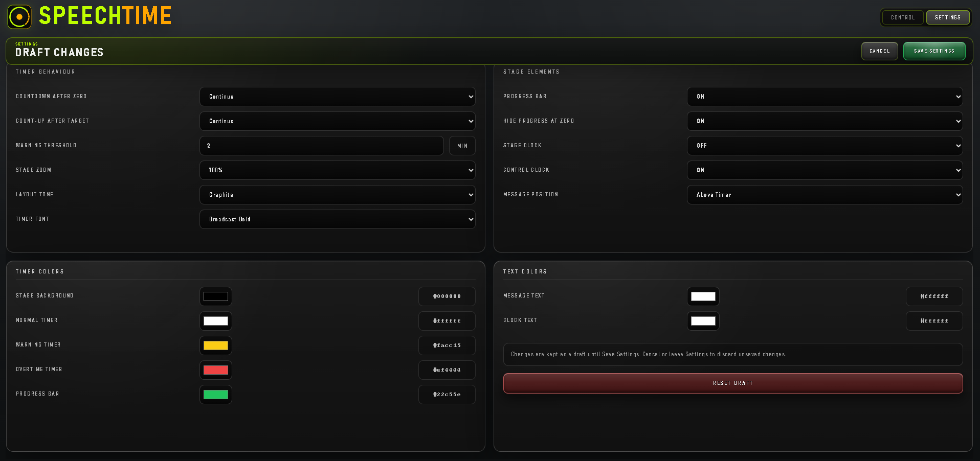Click the Timer Colors section label
The image size is (980, 461).
pyautogui.click(x=40, y=272)
